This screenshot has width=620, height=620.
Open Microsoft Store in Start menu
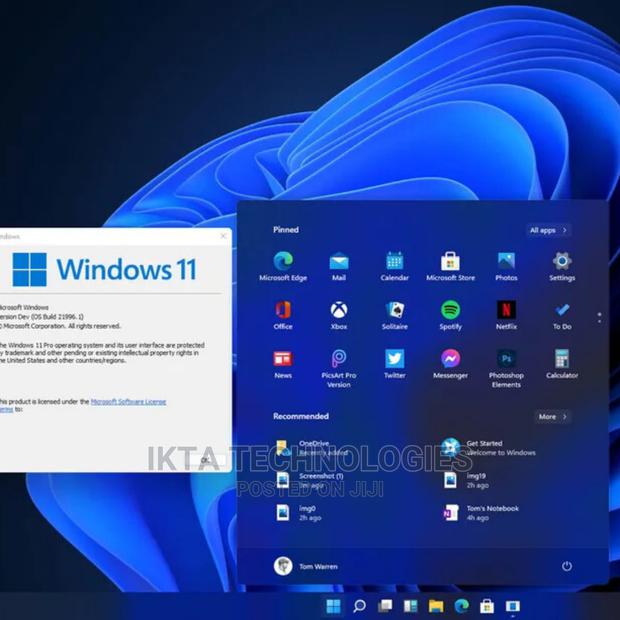450,266
